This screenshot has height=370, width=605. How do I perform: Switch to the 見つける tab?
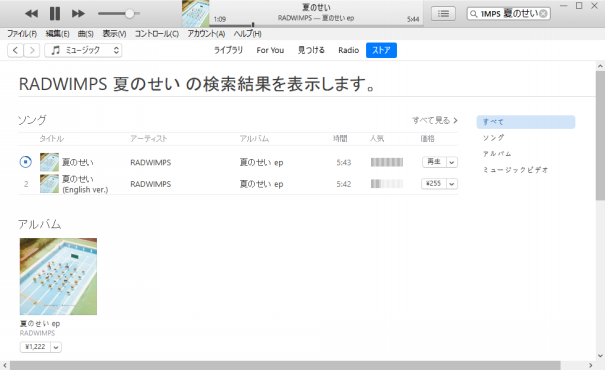point(311,50)
